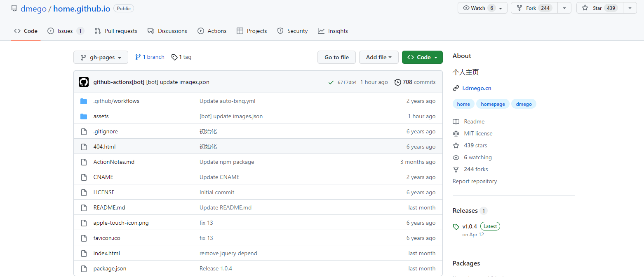This screenshot has height=277, width=644.
Task: Expand the Star lists dropdown arrow
Action: click(x=630, y=8)
